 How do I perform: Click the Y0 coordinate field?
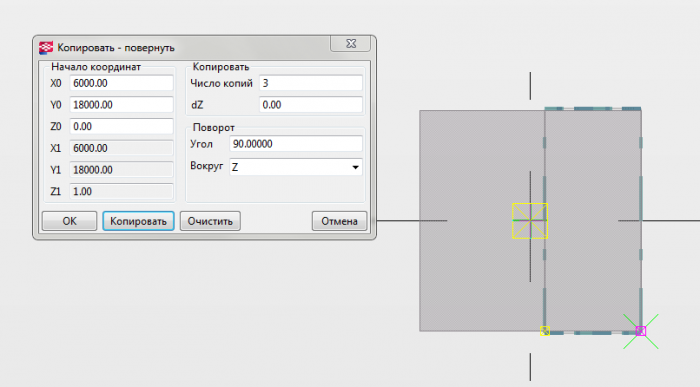[x=121, y=105]
